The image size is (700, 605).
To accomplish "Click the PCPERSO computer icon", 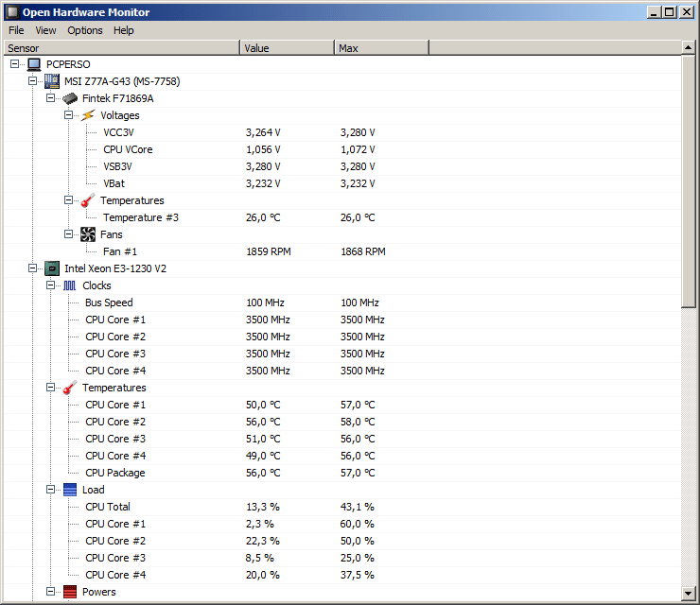I will click(x=34, y=64).
